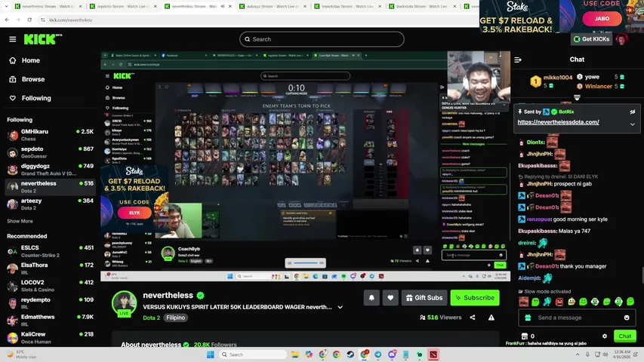Focus the Kick search field

click(x=322, y=39)
